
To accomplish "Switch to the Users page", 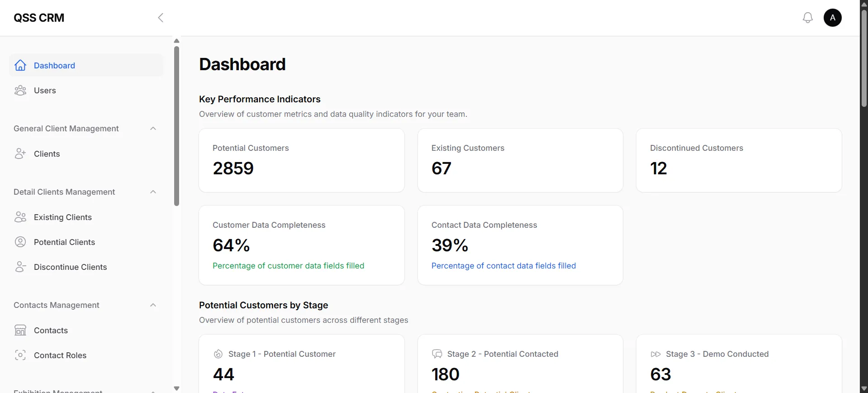I will [x=45, y=90].
